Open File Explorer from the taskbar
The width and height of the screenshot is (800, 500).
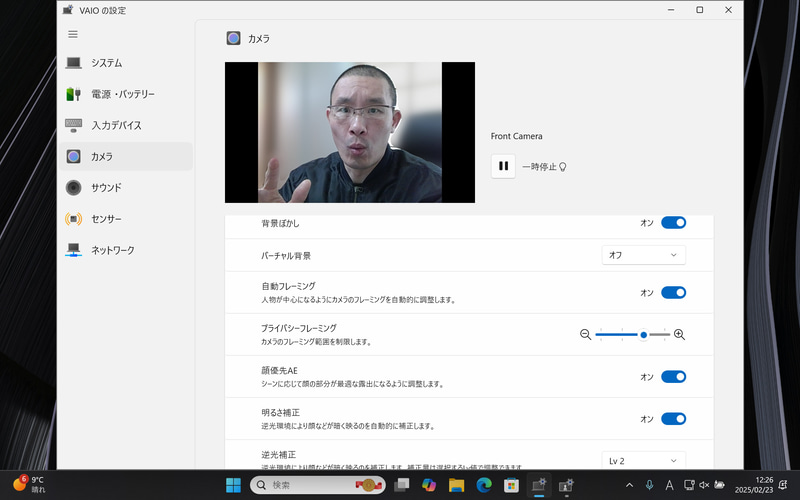(456, 485)
